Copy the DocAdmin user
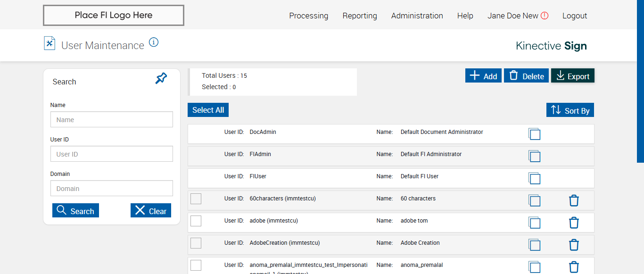644x274 pixels. point(534,134)
